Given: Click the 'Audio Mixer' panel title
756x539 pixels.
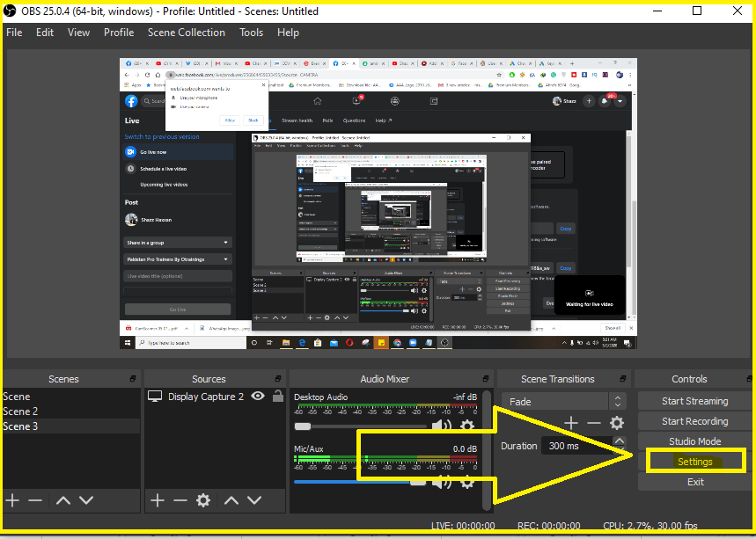Looking at the screenshot, I should pos(385,379).
